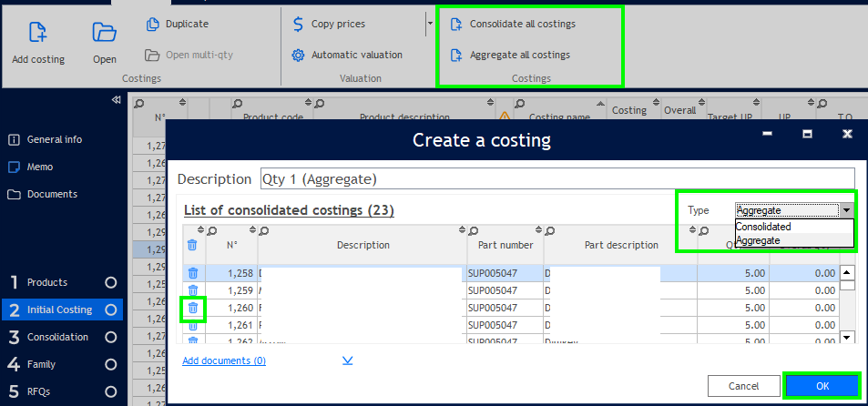Click Target UP column header in main grid
The width and height of the screenshot is (868, 406).
point(729,117)
